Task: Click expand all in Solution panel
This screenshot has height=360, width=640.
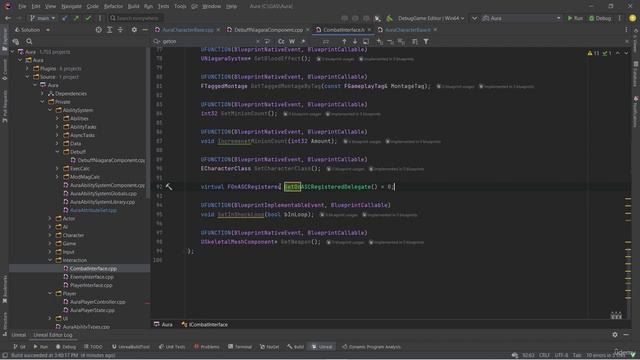Action: point(109,30)
